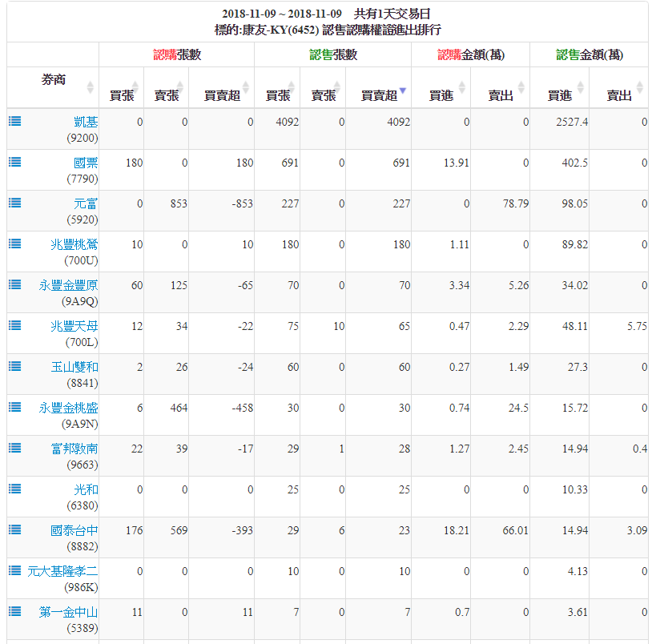652x644 pixels.
Task: Click the 永豐金桃盛 broker link
Action: pos(69,408)
